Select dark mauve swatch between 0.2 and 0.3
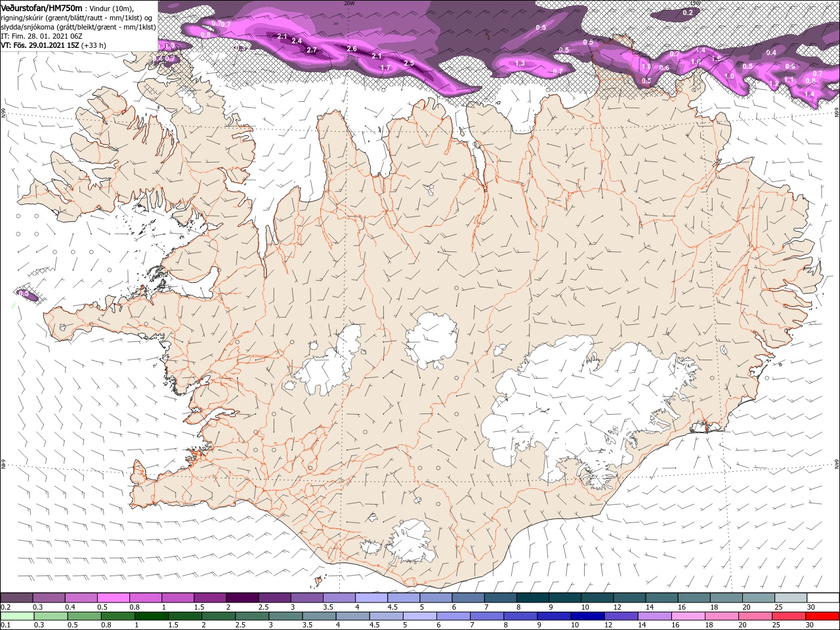This screenshot has height=630, width=840. (x=16, y=598)
